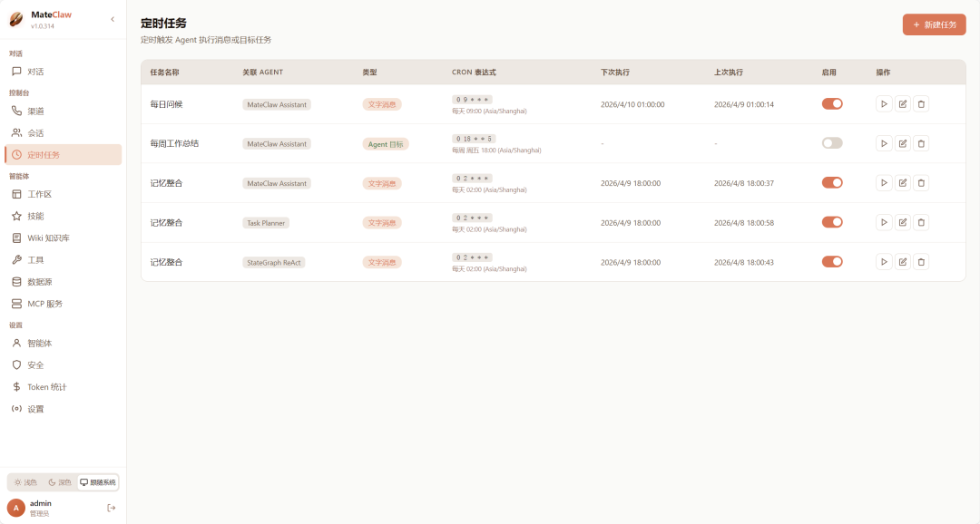Viewport: 980px width, 524px height.
Task: Enable the 每周工作总结 task toggle
Action: tap(832, 143)
